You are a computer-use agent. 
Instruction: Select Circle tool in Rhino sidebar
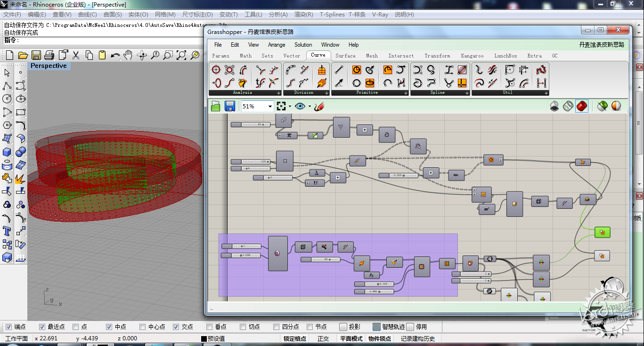[x=7, y=99]
